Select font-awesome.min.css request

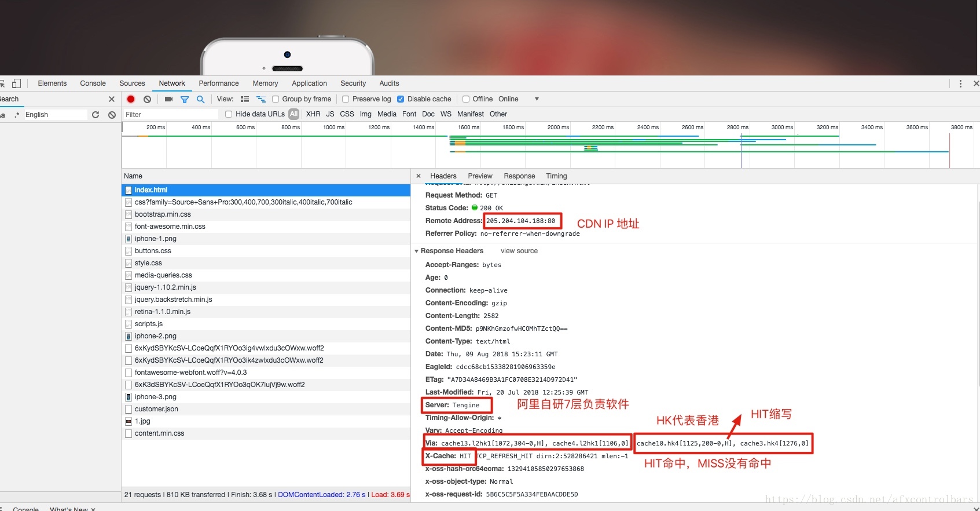pyautogui.click(x=266, y=227)
